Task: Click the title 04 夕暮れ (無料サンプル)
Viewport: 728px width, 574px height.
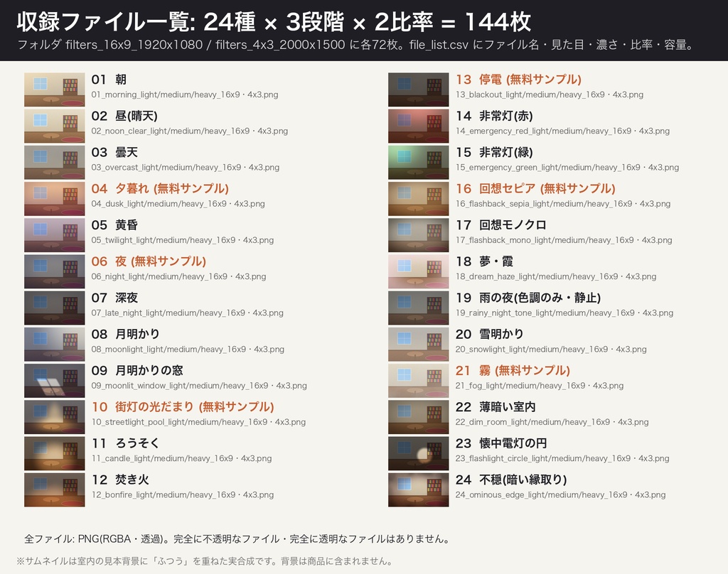Action: (160, 189)
